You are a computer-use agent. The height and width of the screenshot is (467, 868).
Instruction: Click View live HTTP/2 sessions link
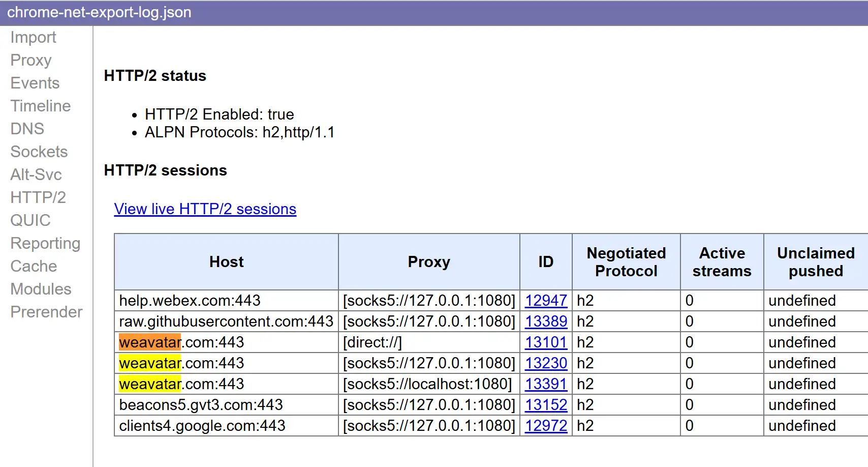(205, 209)
